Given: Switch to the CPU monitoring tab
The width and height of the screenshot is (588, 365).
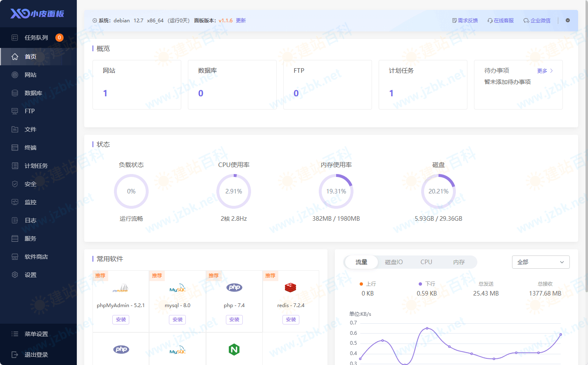Looking at the screenshot, I should (426, 262).
